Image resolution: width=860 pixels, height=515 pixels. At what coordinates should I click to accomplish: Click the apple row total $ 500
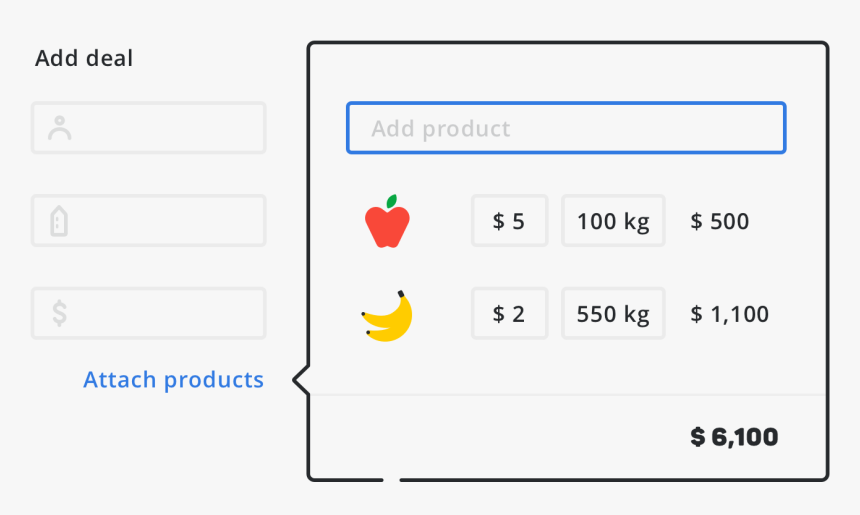coord(720,222)
